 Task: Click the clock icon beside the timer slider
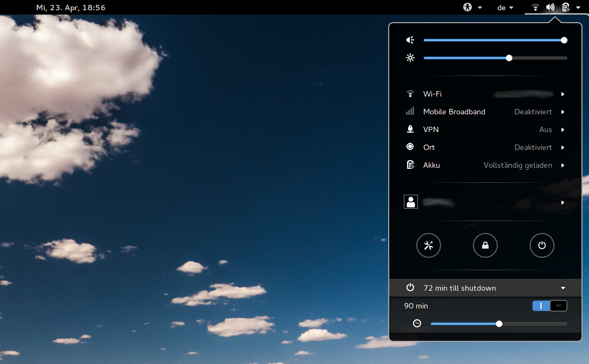click(416, 323)
